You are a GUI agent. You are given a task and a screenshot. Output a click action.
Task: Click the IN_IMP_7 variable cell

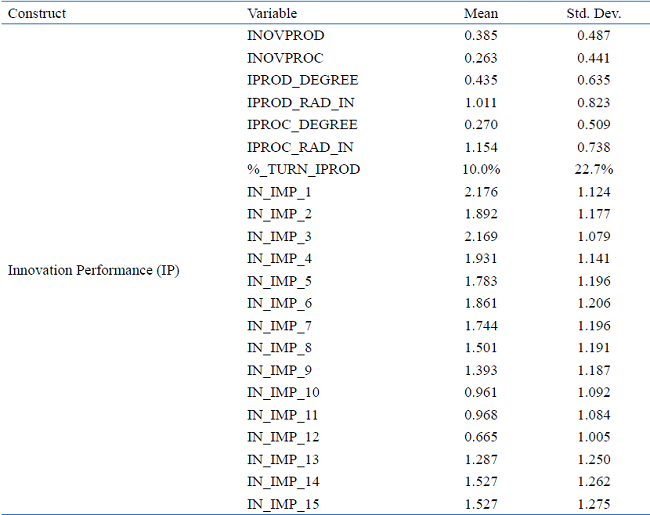coord(279,326)
